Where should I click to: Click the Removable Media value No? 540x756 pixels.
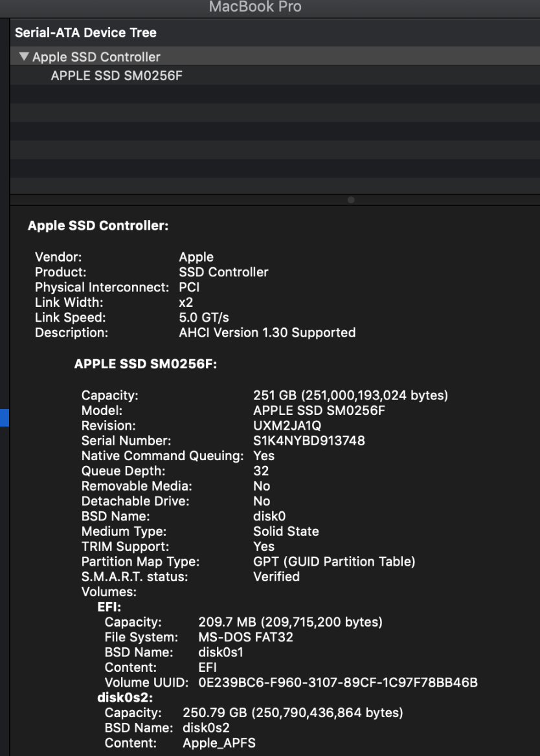coord(262,486)
